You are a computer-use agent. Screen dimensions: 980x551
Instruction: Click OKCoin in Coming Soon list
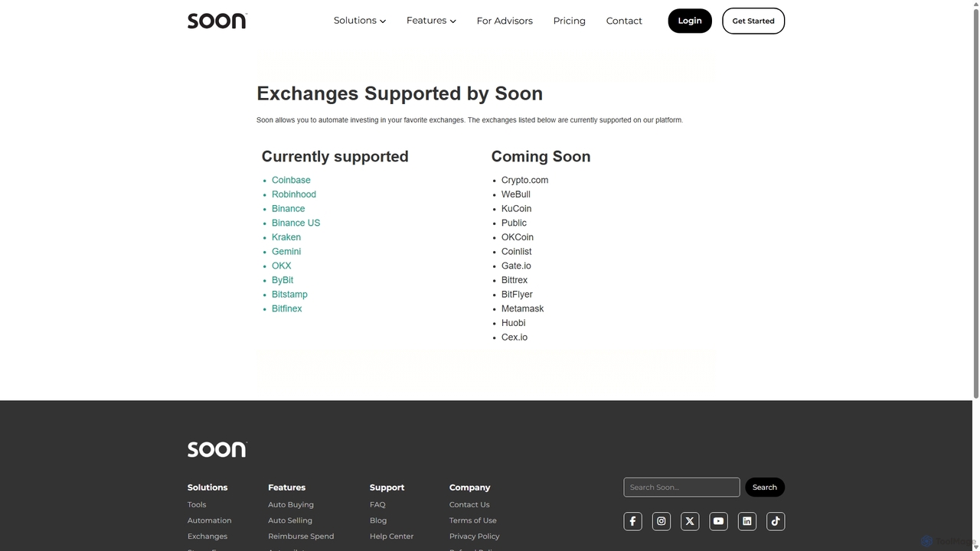point(518,237)
